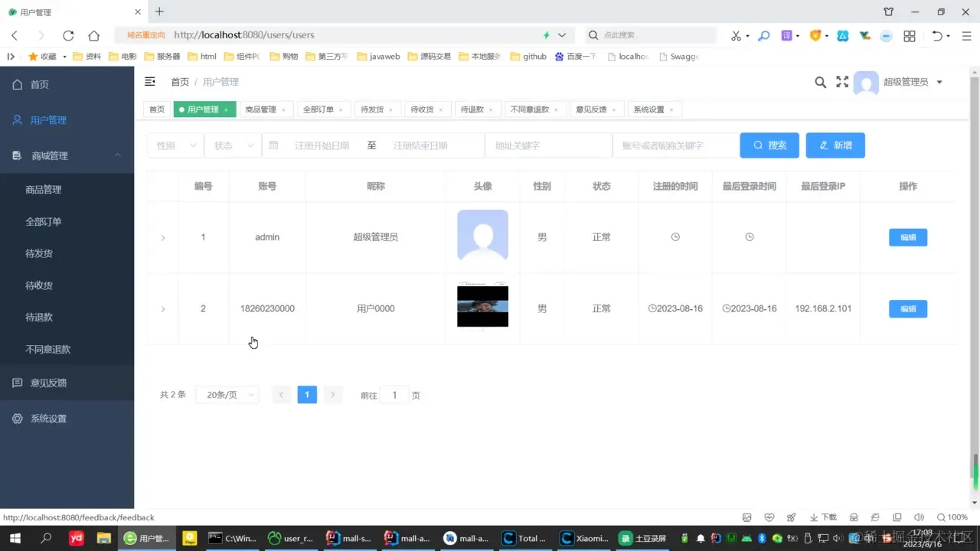Click the blue 搜索 button
The width and height of the screenshot is (980, 551).
point(769,145)
